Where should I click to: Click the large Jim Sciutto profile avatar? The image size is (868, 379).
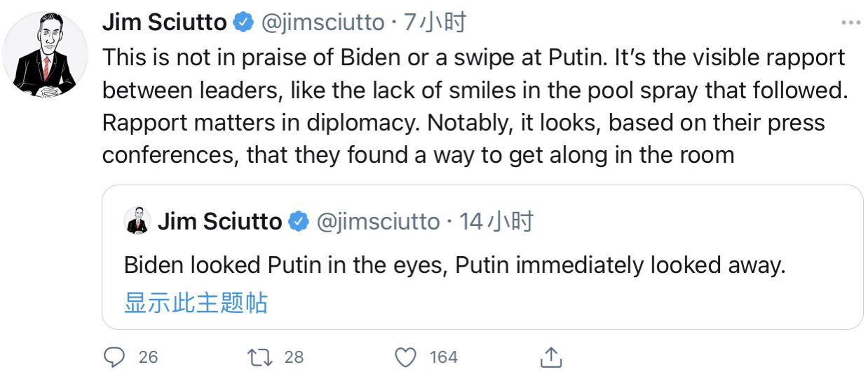pos(45,55)
